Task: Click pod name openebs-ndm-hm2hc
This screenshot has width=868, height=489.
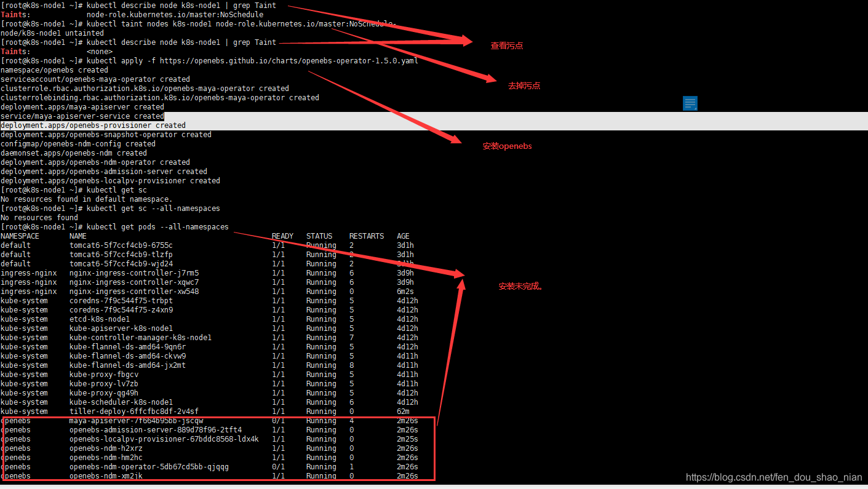Action: [x=106, y=458]
